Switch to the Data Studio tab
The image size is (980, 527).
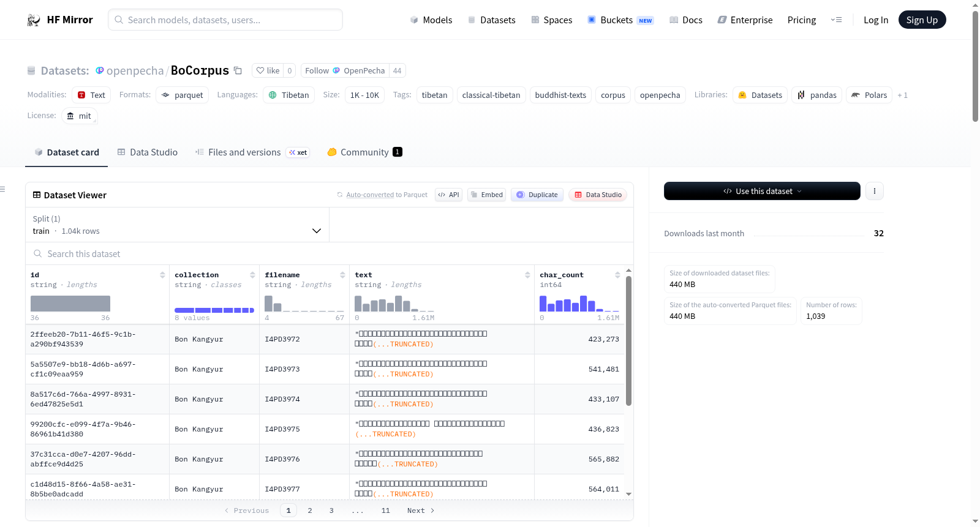coord(147,152)
